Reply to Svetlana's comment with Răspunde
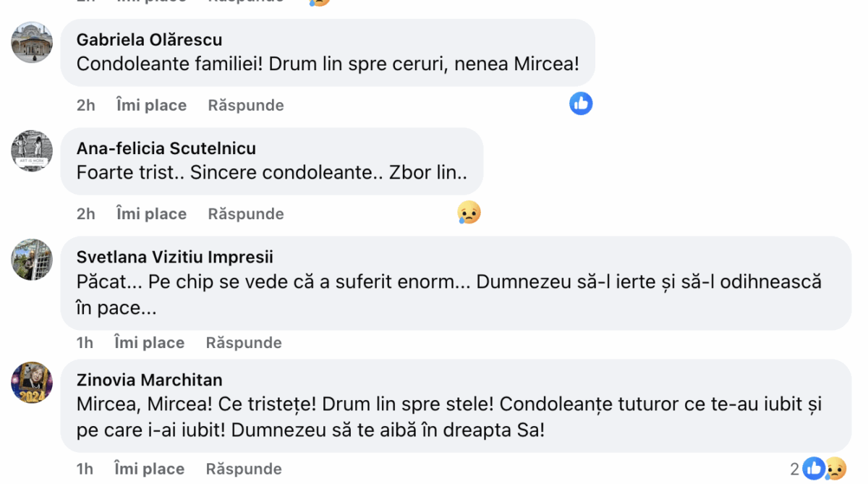 pyautogui.click(x=243, y=341)
